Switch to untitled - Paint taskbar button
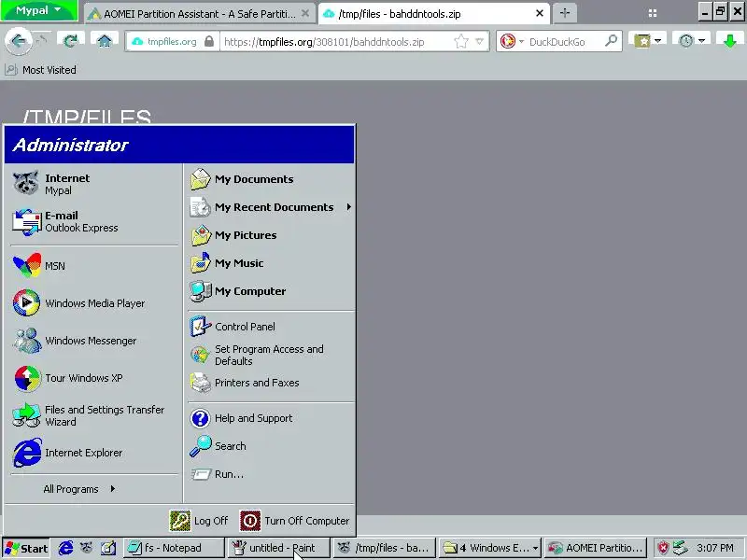 (x=278, y=548)
